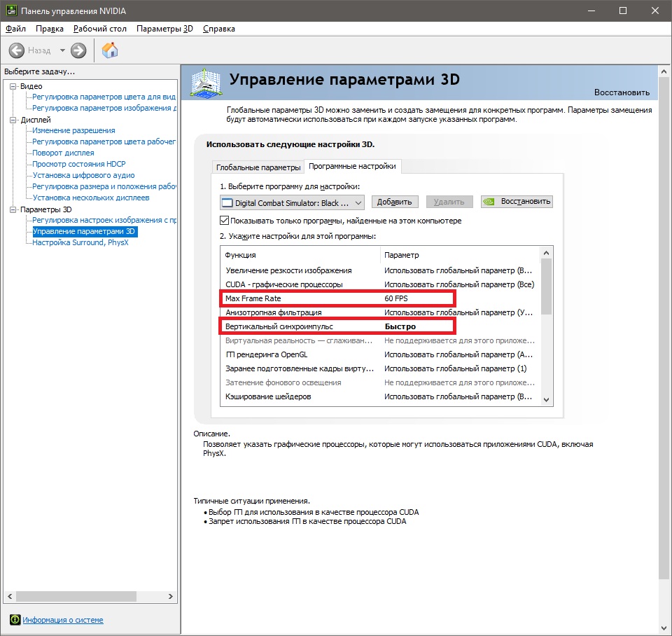Open the Справка menu
The image size is (672, 636).
[x=219, y=29]
